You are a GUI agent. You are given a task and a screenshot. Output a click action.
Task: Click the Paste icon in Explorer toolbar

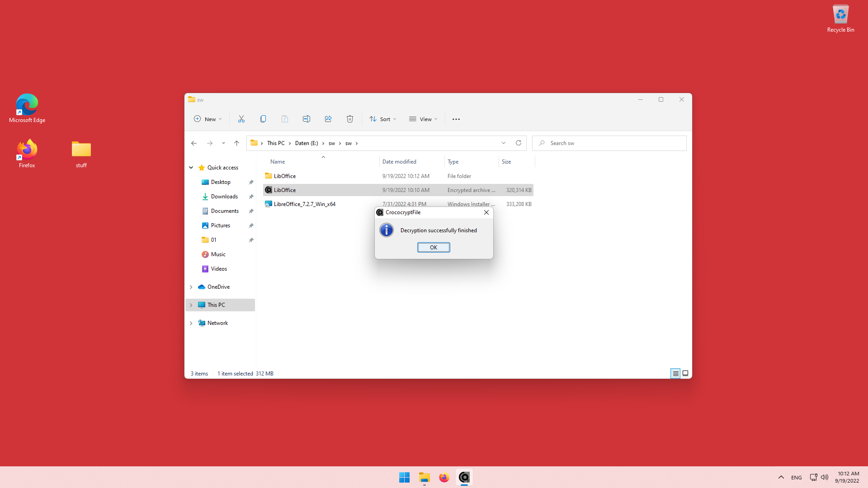tap(285, 119)
